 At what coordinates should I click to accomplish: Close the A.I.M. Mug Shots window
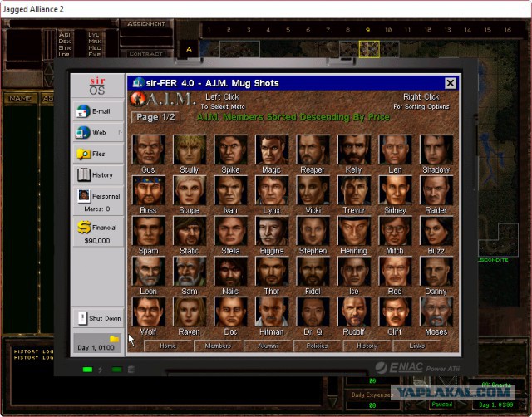point(451,83)
